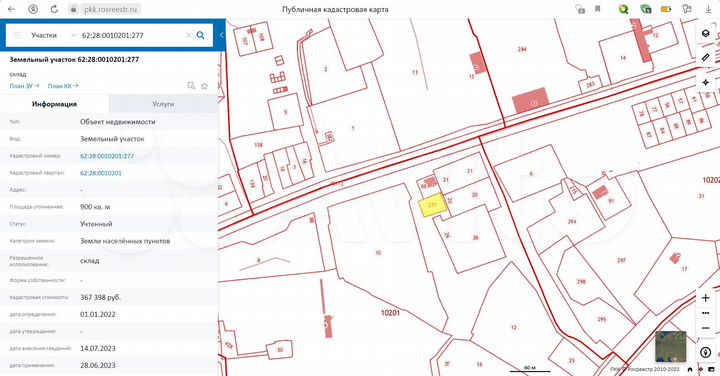Image resolution: width=720 pixels, height=376 pixels.
Task: Click 'Земли населённых пунктов' category value
Action: (125, 241)
